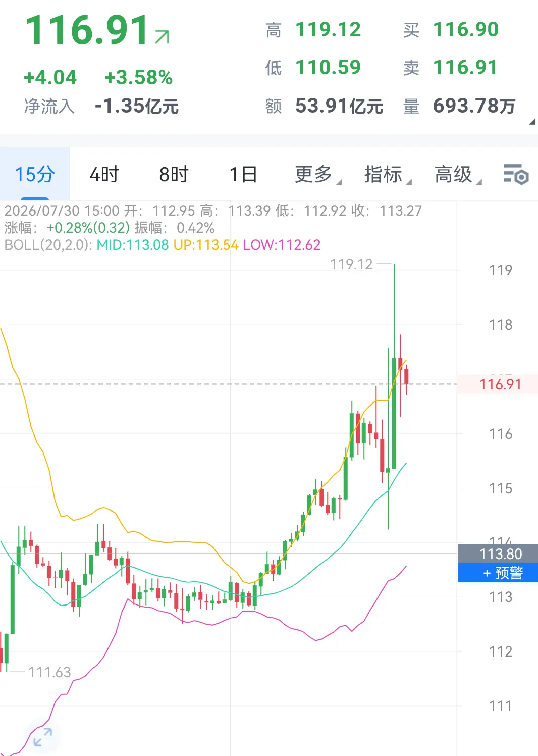
Task: Tap the 额 53.91亿元 turnover value
Action: click(339, 106)
